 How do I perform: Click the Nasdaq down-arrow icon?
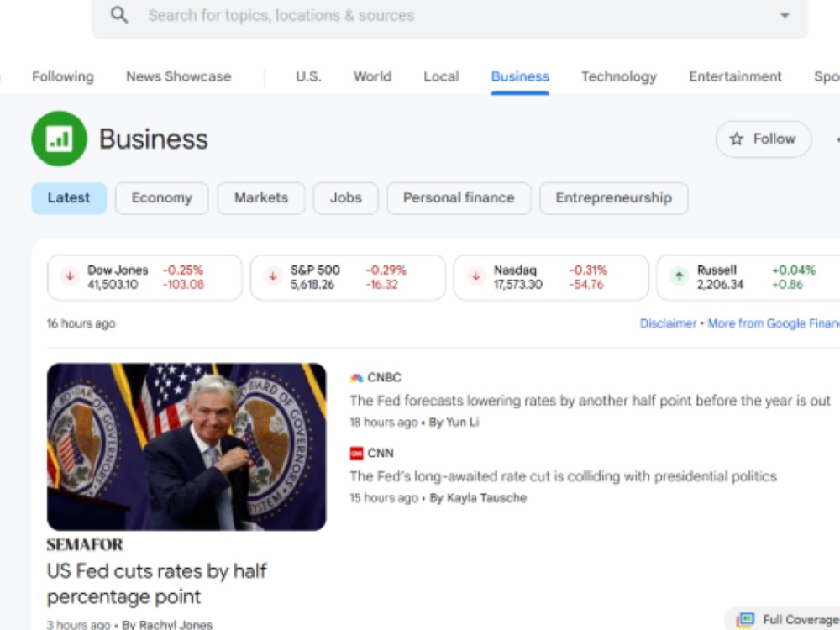click(x=475, y=276)
